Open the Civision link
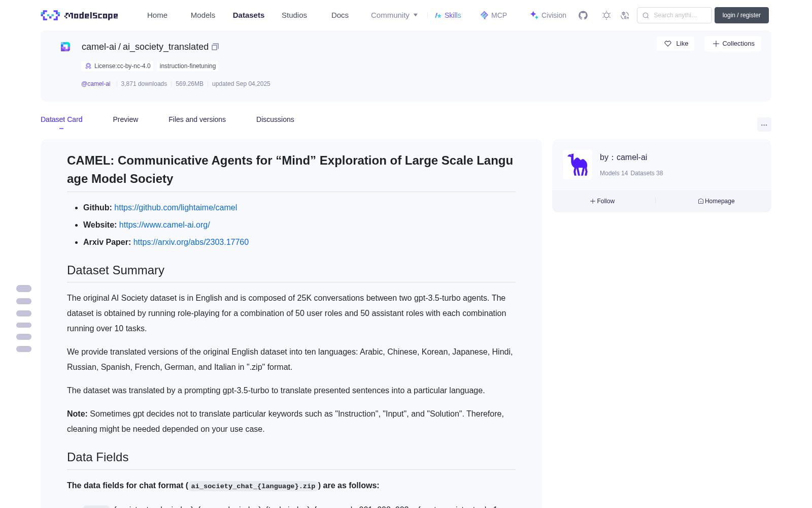Image resolution: width=812 pixels, height=508 pixels. pos(548,15)
